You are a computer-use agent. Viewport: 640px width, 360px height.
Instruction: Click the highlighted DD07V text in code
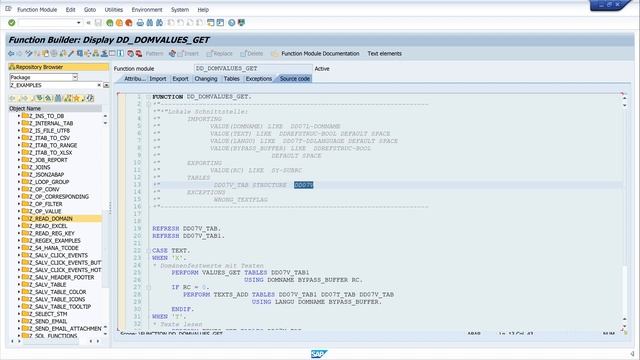point(303,185)
